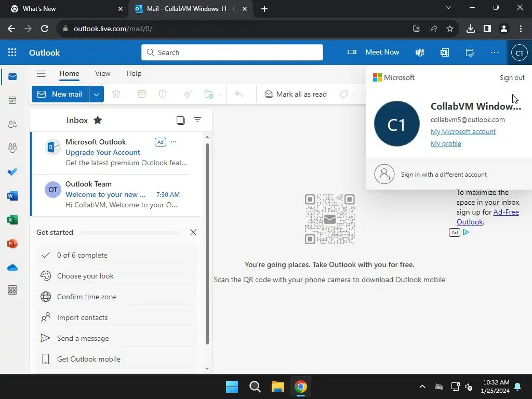Close the Get started panel
532x399 pixels.
click(193, 232)
